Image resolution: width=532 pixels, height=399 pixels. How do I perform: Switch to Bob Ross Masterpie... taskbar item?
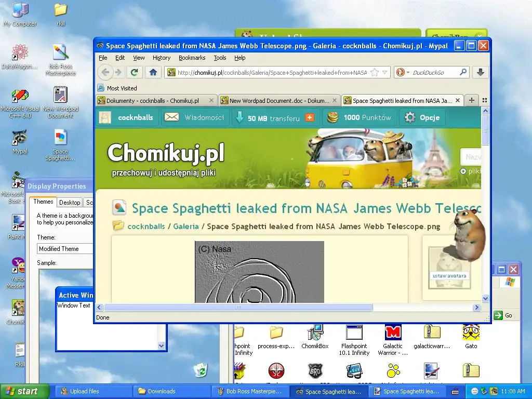(x=250, y=391)
